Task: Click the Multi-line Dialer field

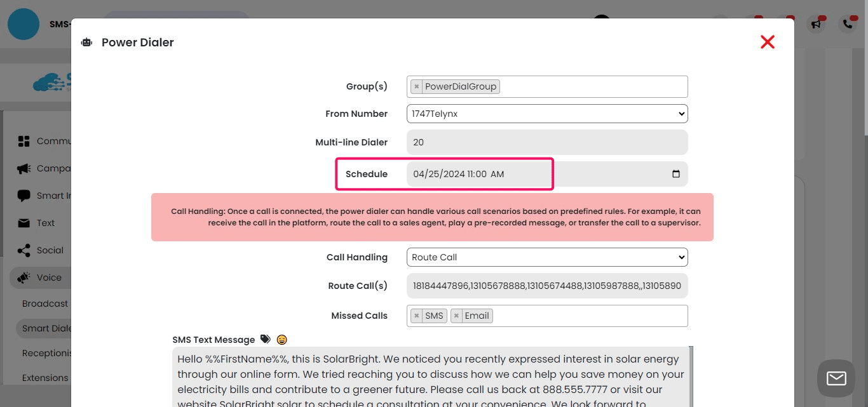Action: [547, 142]
